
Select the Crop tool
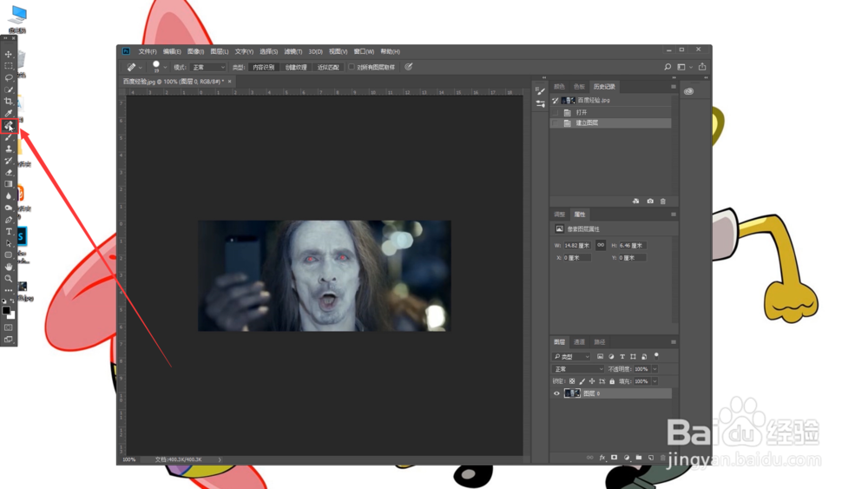[9, 102]
